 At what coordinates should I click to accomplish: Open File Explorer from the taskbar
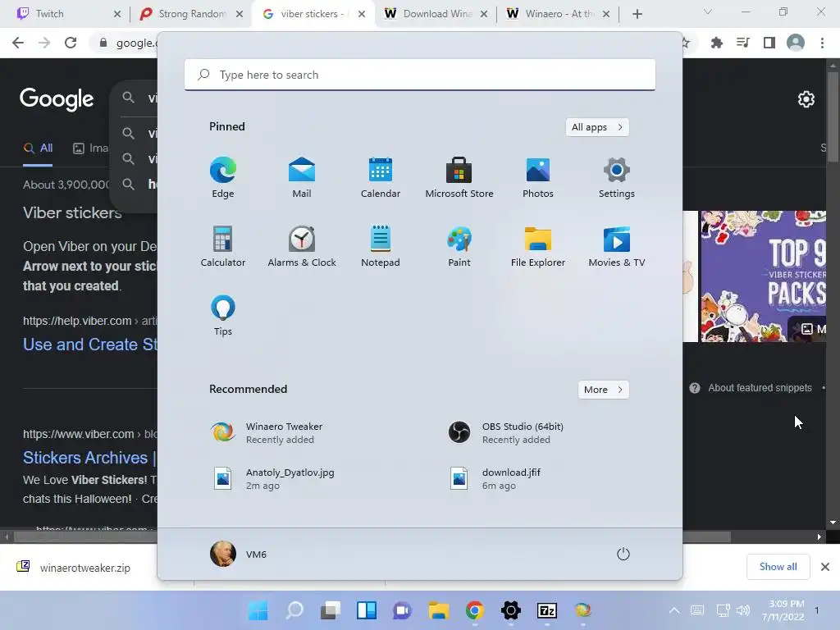point(438,610)
